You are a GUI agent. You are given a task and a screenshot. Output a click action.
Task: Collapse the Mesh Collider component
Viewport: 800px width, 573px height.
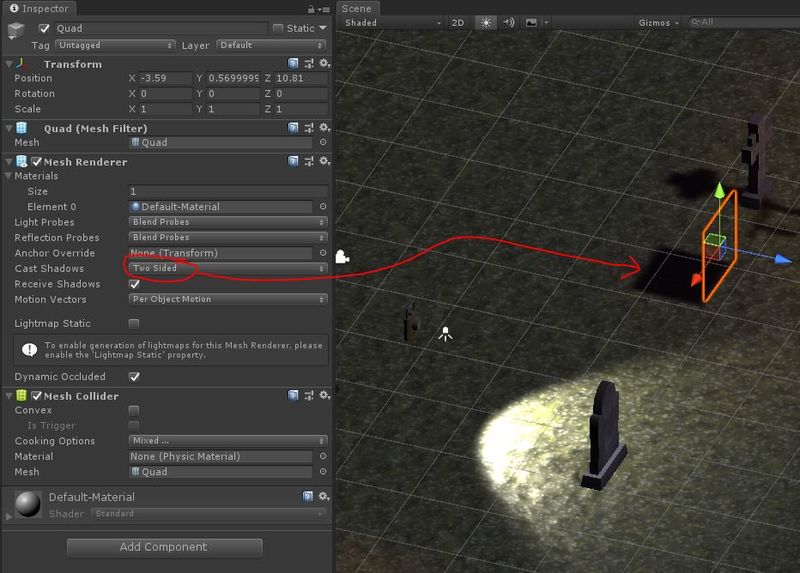9,396
